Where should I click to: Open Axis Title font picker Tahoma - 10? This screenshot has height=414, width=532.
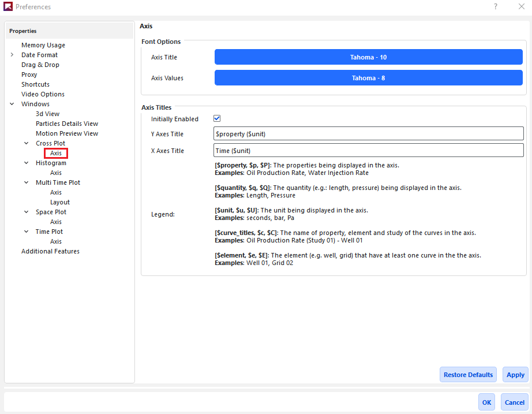[368, 57]
